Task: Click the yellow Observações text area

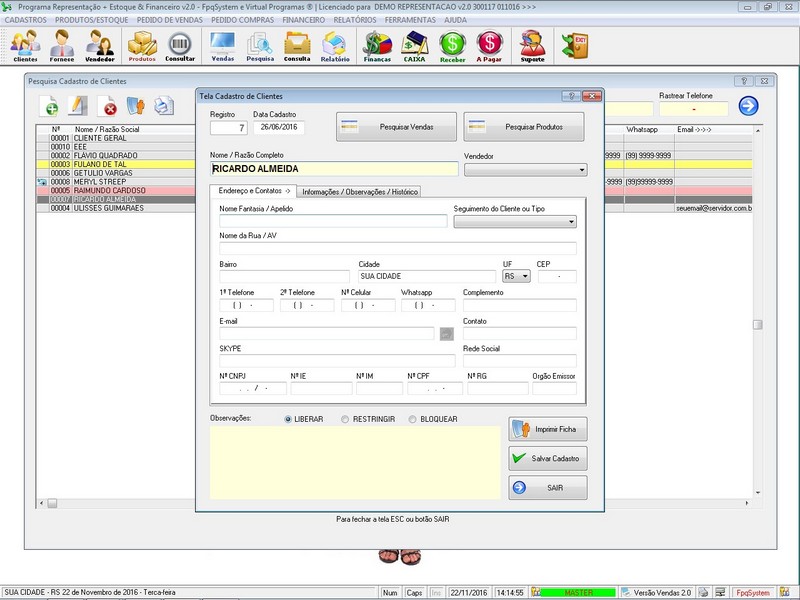Action: point(355,462)
